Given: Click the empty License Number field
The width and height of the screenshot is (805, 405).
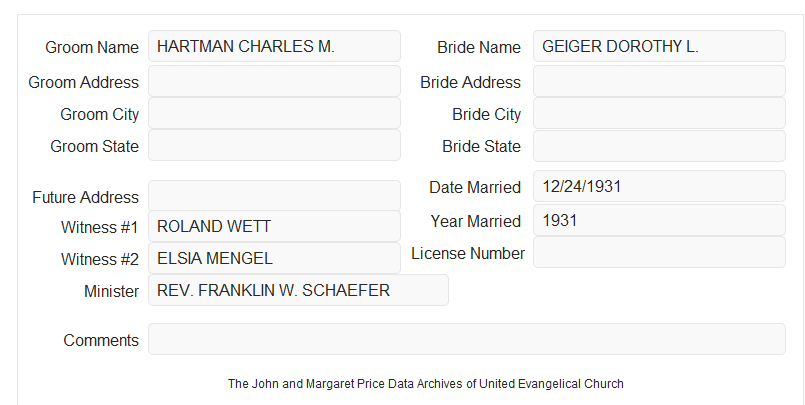Looking at the screenshot, I should [x=659, y=252].
